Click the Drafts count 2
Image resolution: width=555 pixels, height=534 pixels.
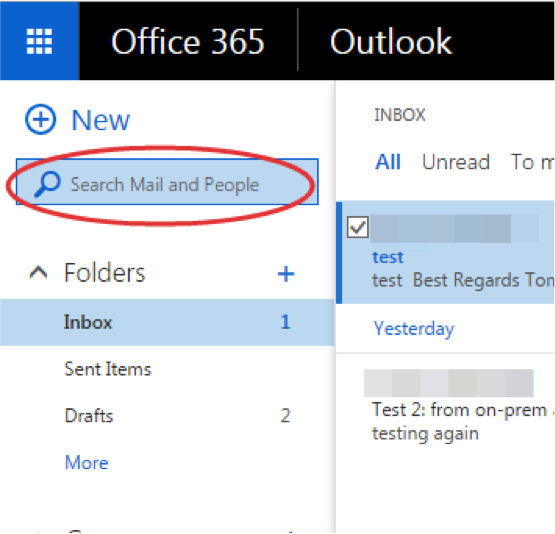[286, 415]
